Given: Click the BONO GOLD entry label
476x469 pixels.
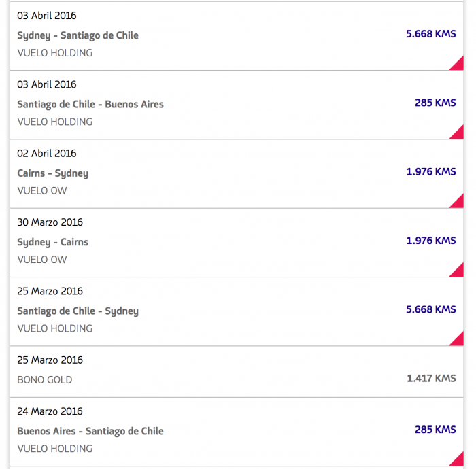Looking at the screenshot, I should pos(44,380).
